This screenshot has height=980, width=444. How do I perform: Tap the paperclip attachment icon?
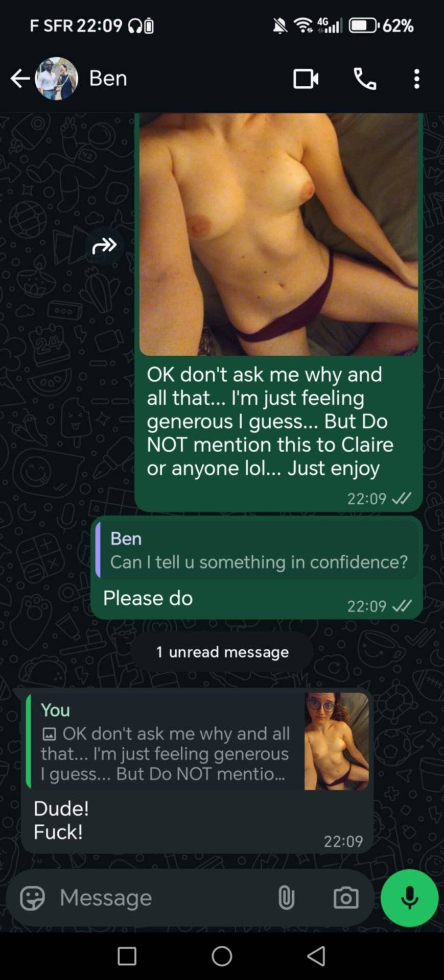click(286, 898)
